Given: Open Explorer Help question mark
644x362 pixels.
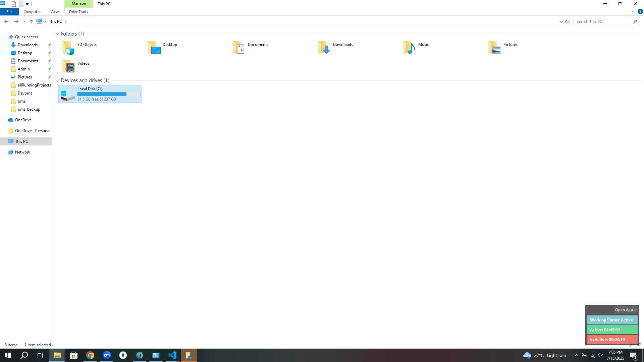Looking at the screenshot, I should [640, 11].
